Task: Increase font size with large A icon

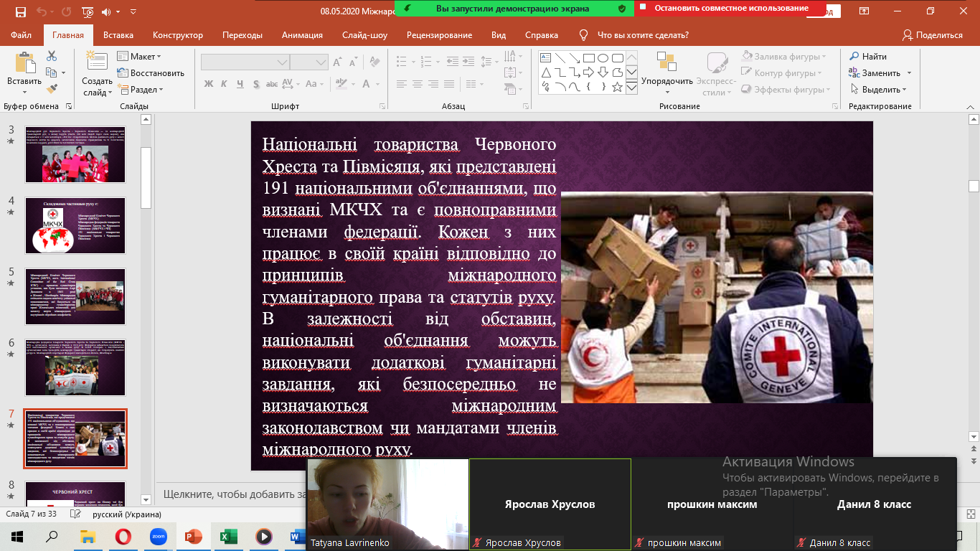Action: point(339,62)
